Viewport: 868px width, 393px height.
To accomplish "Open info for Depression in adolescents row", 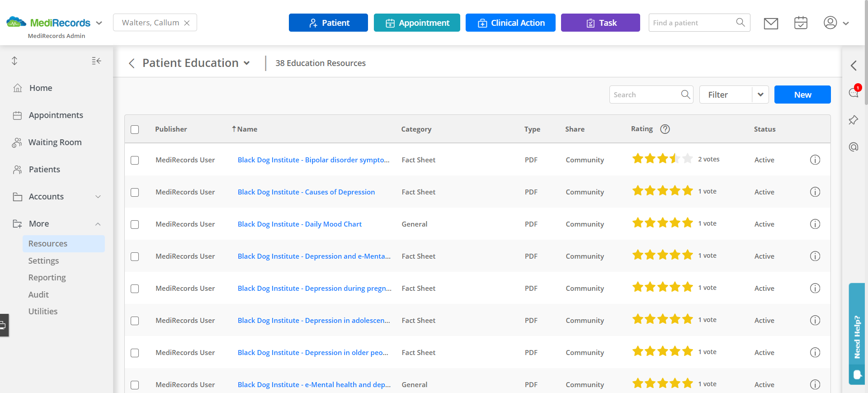I will pos(815,320).
